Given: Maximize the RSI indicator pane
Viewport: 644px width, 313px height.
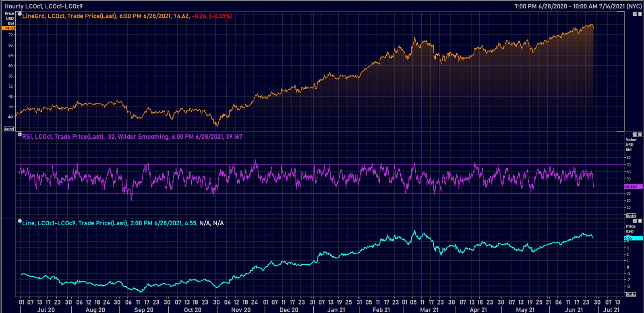Looking at the screenshot, I should point(635,134).
